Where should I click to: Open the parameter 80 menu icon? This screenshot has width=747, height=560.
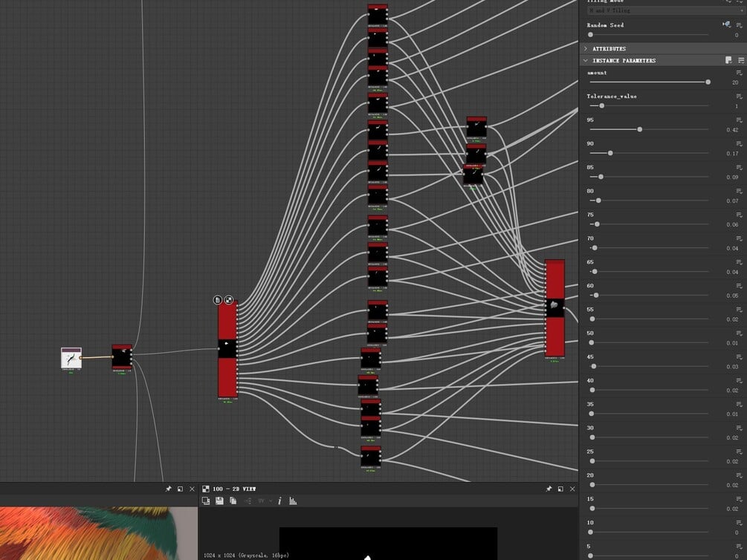click(x=740, y=191)
